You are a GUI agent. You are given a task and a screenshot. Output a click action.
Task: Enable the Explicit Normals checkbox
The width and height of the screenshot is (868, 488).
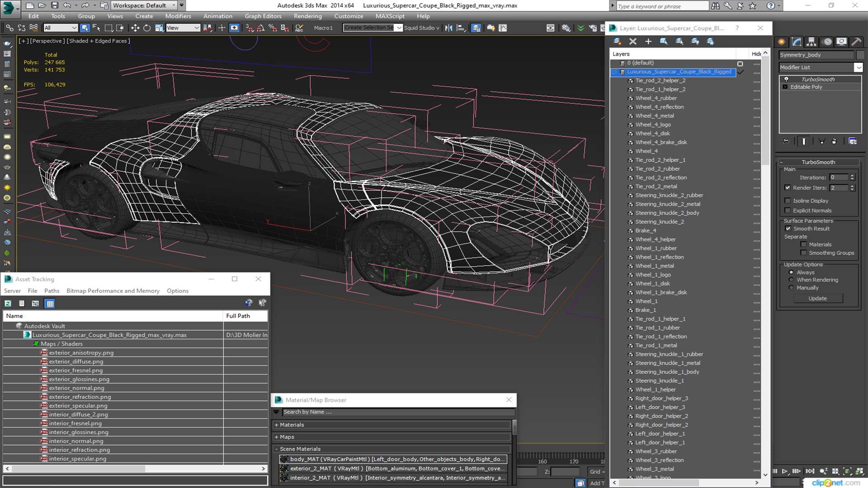click(x=788, y=211)
